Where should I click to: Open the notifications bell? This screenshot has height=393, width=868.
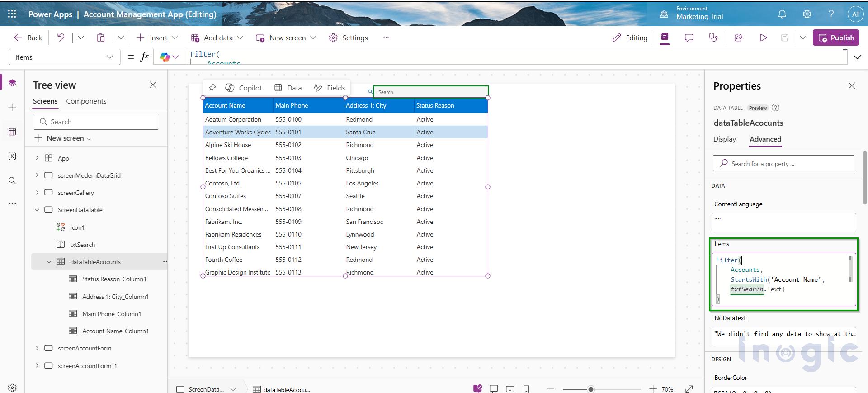coord(782,14)
